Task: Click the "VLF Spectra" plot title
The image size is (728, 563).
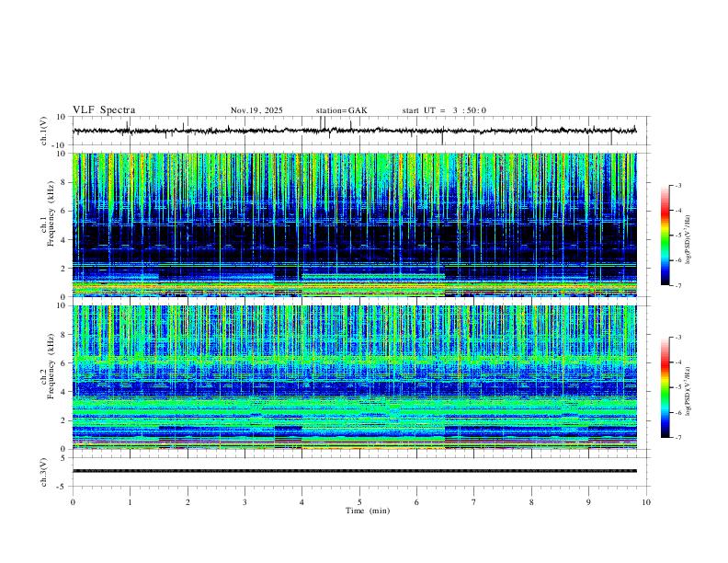Action: [x=104, y=110]
